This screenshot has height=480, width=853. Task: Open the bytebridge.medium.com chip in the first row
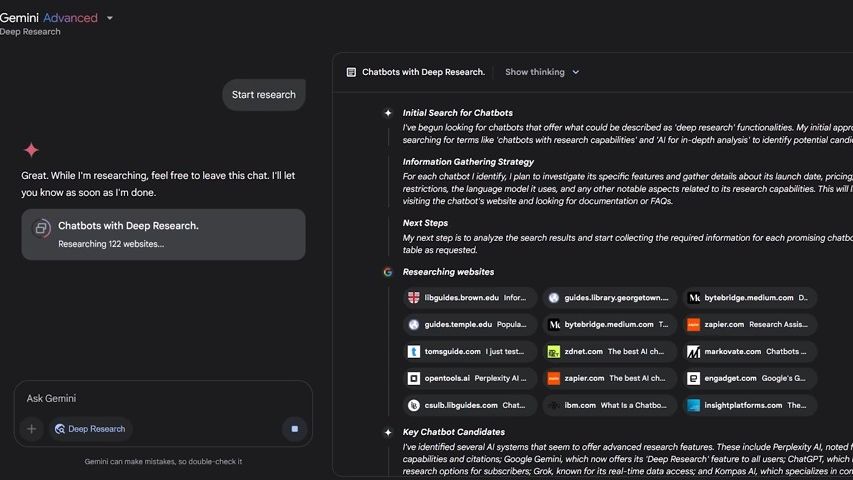(750, 298)
